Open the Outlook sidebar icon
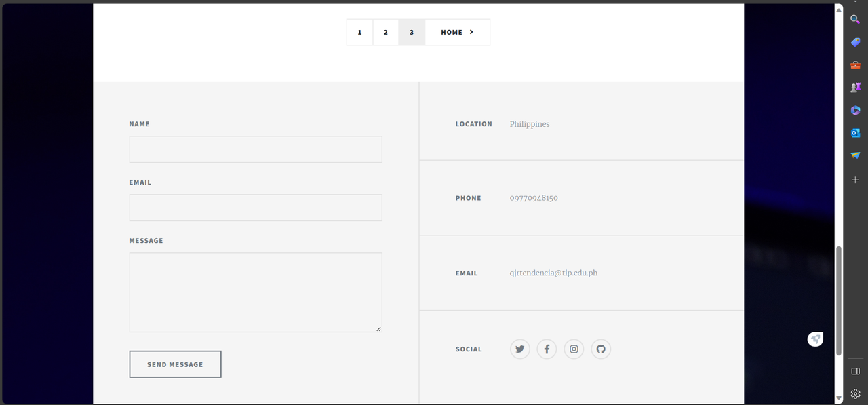This screenshot has width=868, height=405. pos(855,133)
